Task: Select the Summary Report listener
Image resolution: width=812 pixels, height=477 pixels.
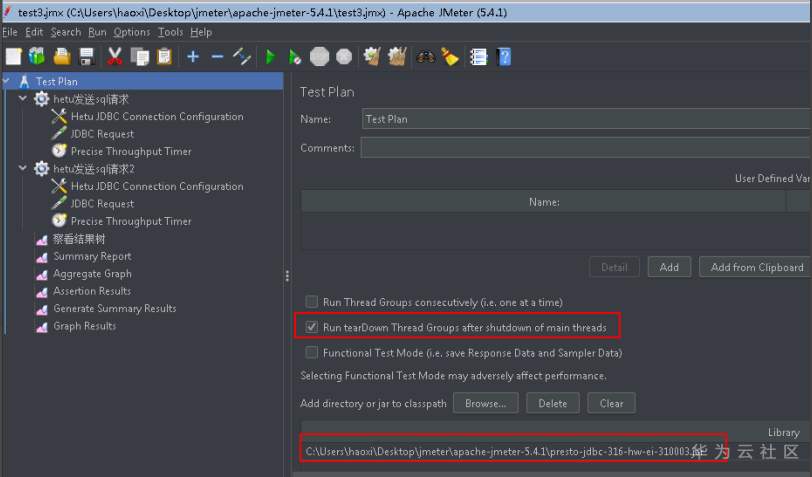Action: (92, 256)
